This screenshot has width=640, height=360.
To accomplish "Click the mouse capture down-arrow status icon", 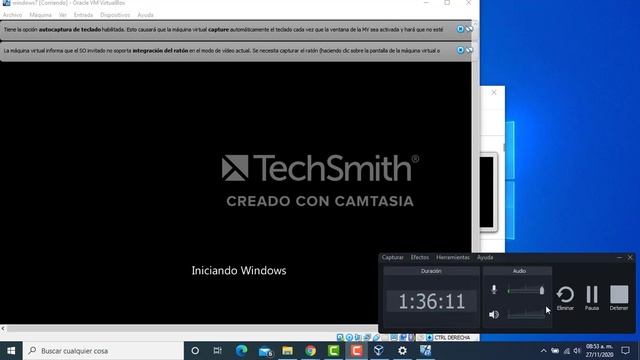I will (429, 338).
